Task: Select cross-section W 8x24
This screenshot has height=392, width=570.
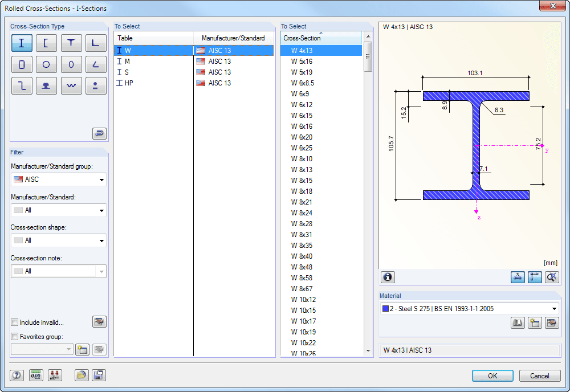Action: pyautogui.click(x=321, y=213)
